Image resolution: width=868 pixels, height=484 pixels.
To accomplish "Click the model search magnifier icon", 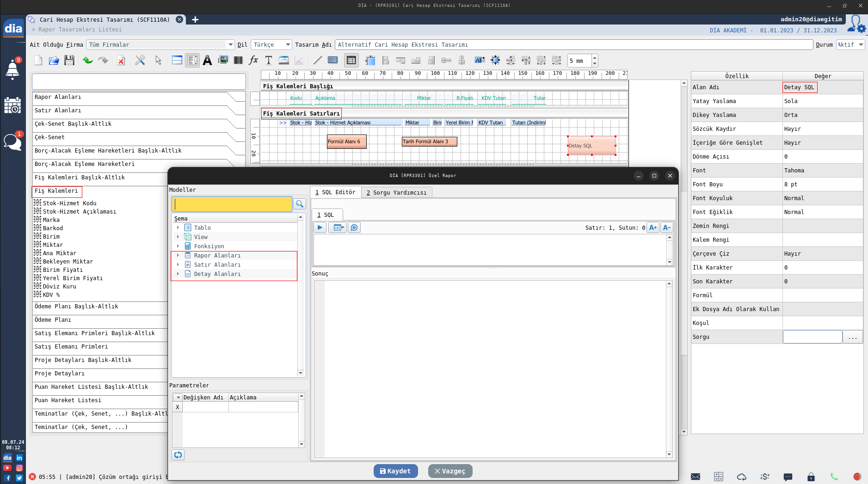I will tap(300, 204).
